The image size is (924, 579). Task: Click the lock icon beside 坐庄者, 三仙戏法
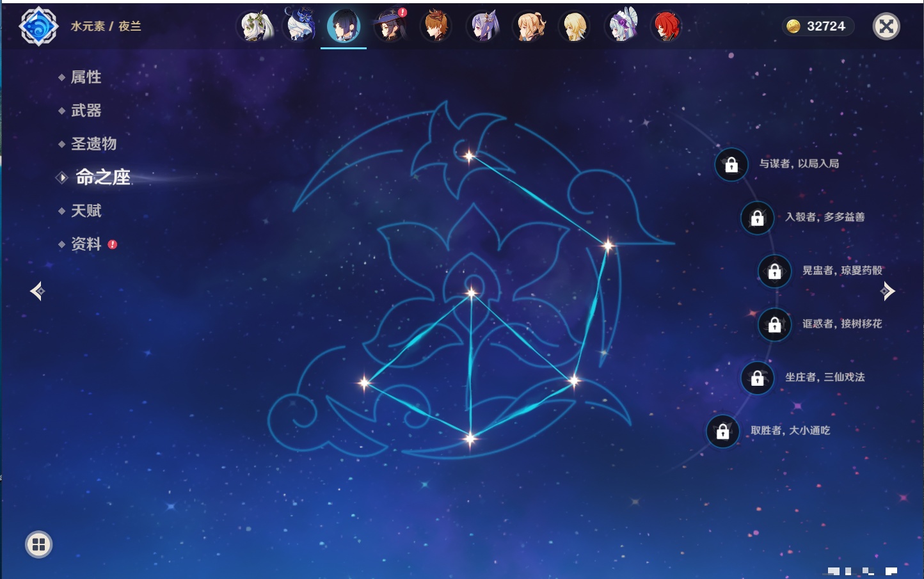click(x=758, y=378)
